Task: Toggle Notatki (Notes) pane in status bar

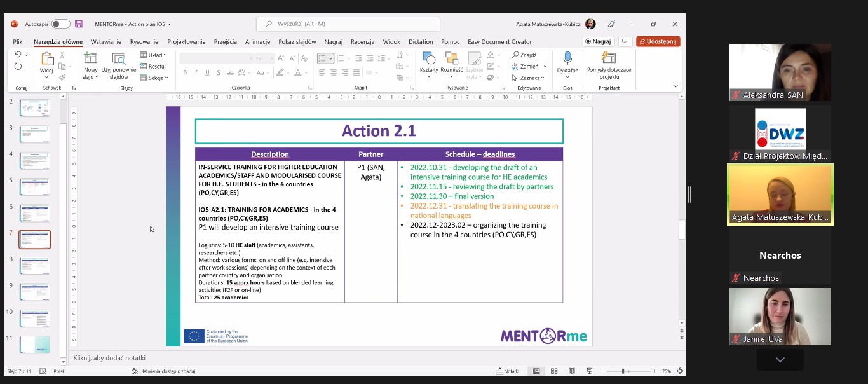Action: (x=508, y=371)
